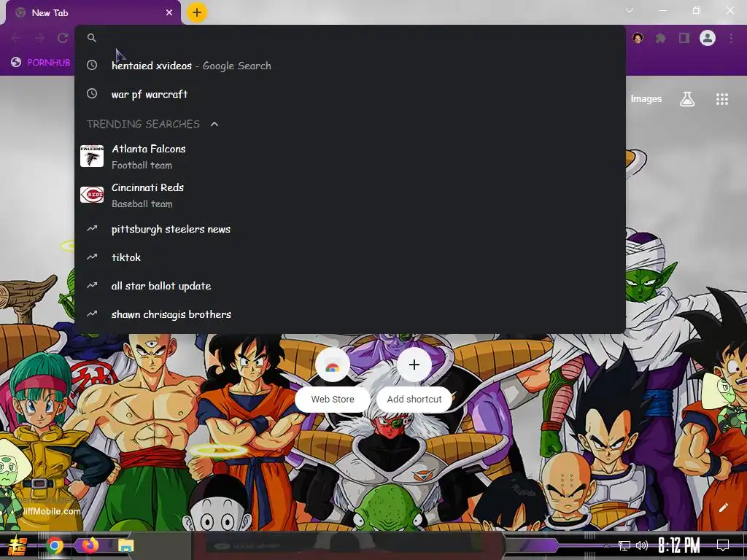Select the war pf warcraft history suggestion
This screenshot has width=747, height=560.
click(x=350, y=94)
